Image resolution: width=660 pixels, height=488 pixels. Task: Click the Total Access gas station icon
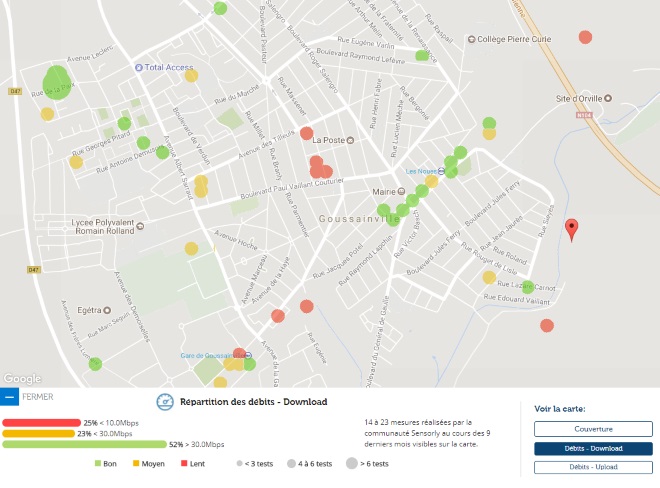point(139,68)
